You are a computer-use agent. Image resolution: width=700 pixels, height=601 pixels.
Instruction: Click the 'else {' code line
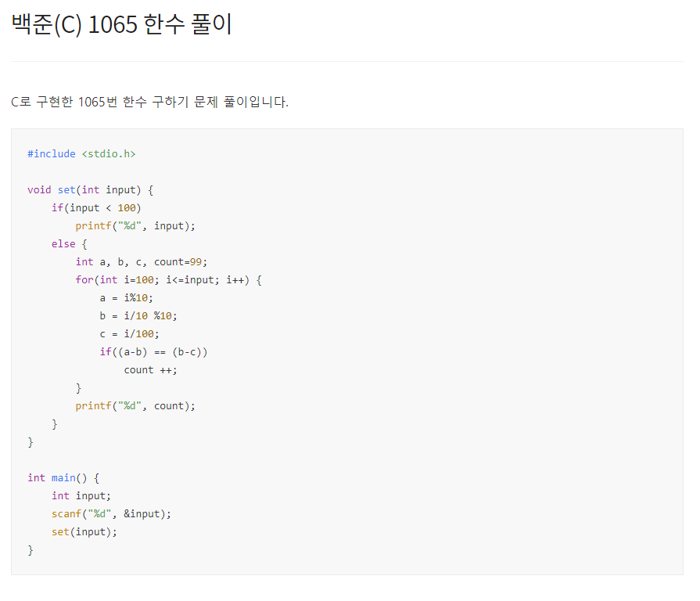click(x=69, y=244)
